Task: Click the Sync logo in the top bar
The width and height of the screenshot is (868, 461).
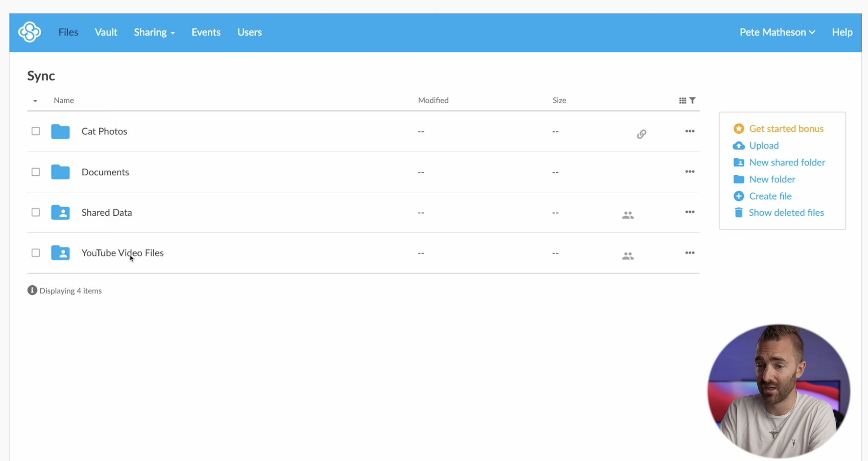Action: (x=29, y=32)
